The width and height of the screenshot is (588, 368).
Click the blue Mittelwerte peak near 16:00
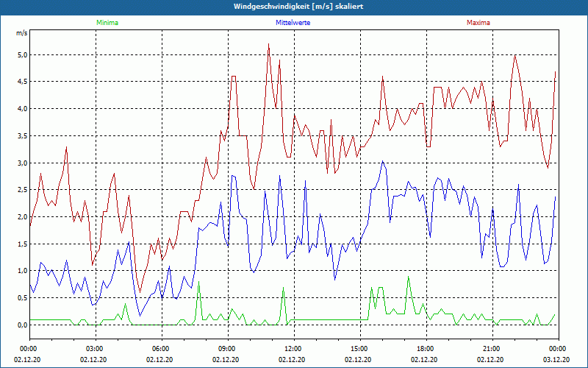(382, 161)
